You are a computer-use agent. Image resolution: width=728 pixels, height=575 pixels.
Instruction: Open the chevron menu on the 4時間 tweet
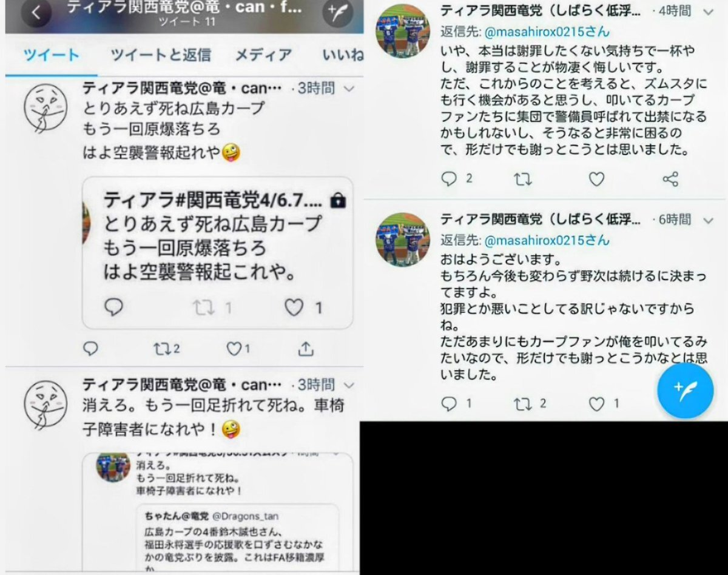[x=708, y=12]
